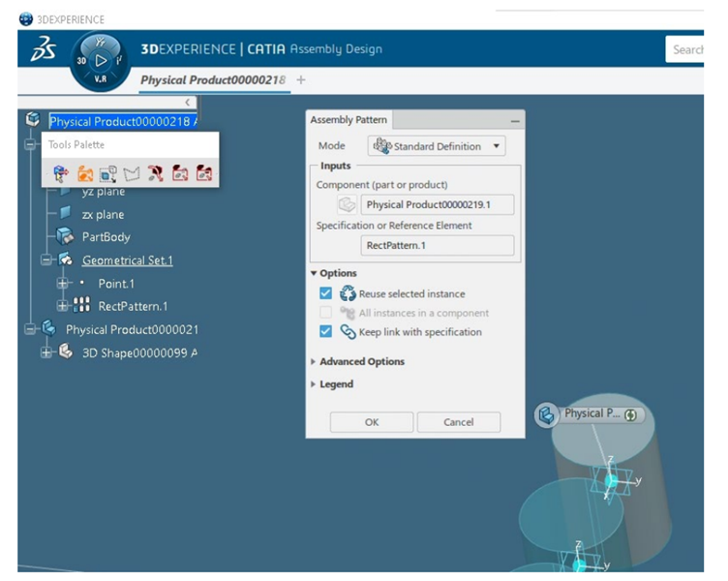Click the dashed selection box palette icon

pos(107,174)
